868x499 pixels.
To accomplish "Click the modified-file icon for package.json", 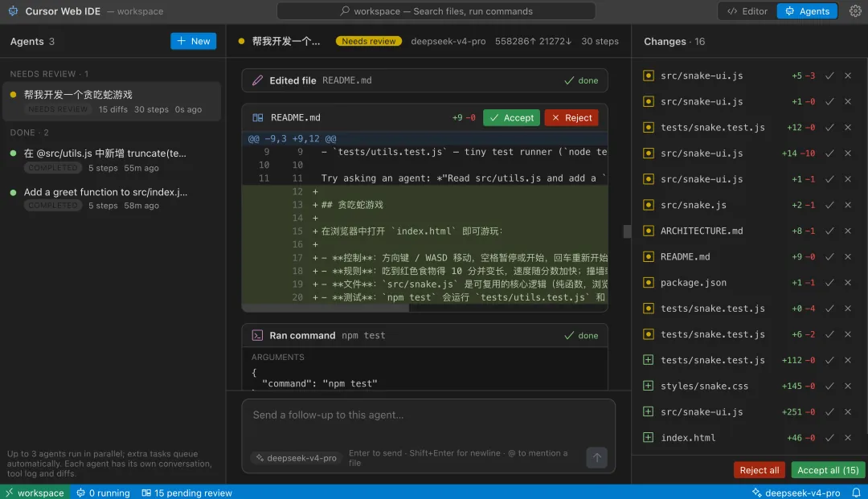I will (649, 283).
